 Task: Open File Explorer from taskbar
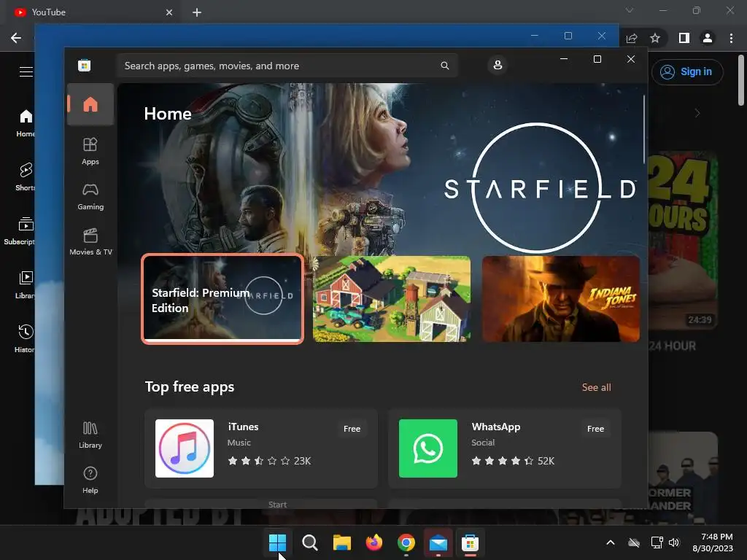tap(341, 542)
